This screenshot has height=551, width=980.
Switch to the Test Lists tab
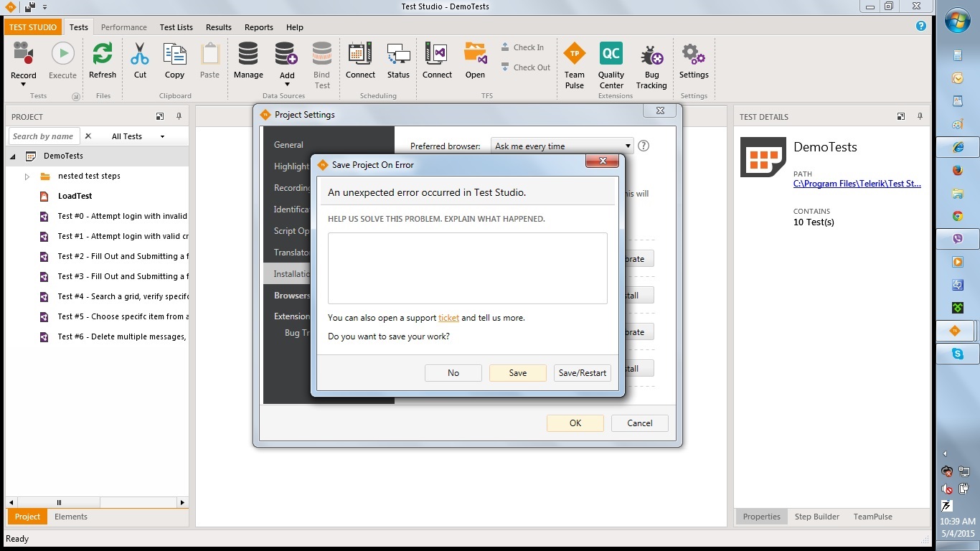coord(176,27)
